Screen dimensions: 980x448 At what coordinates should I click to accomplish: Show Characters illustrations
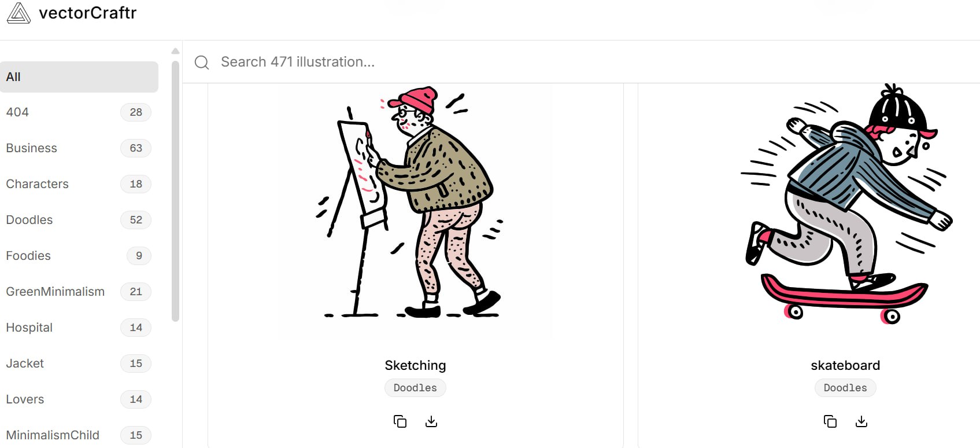[x=79, y=184]
